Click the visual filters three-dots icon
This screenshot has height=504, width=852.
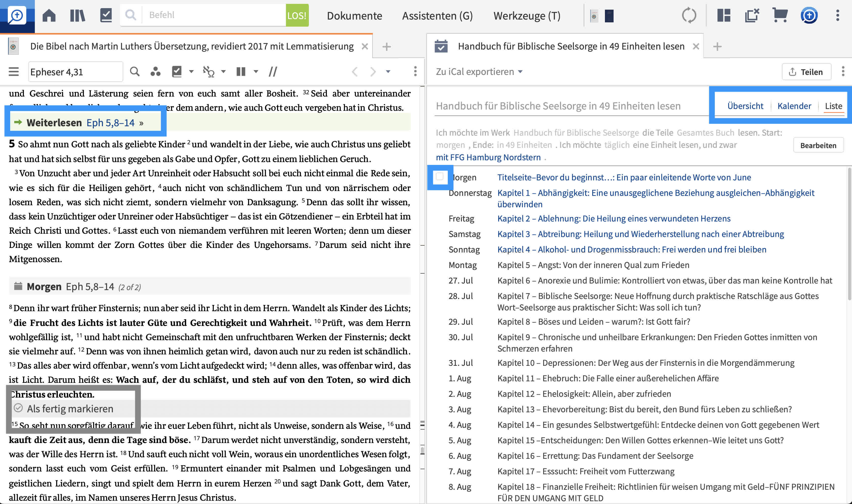tap(155, 72)
